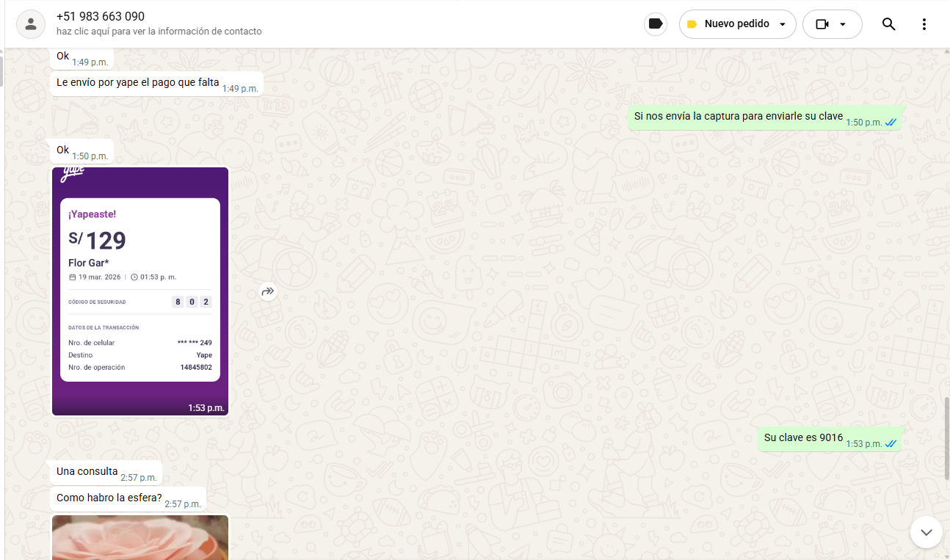Viewport: 950px width, 560px height.
Task: Click the 'Le envío por yape' message
Action: [x=138, y=83]
